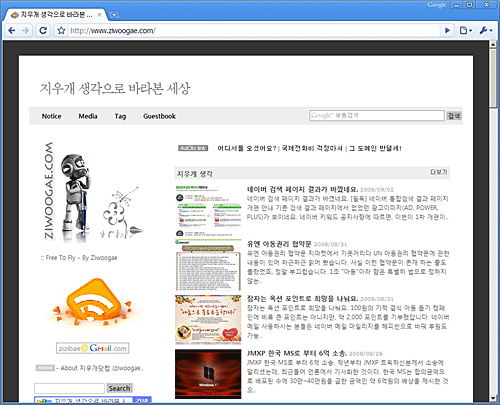Click the 검색 button next to Google search
The height and width of the screenshot is (405, 500).
pyautogui.click(x=454, y=116)
